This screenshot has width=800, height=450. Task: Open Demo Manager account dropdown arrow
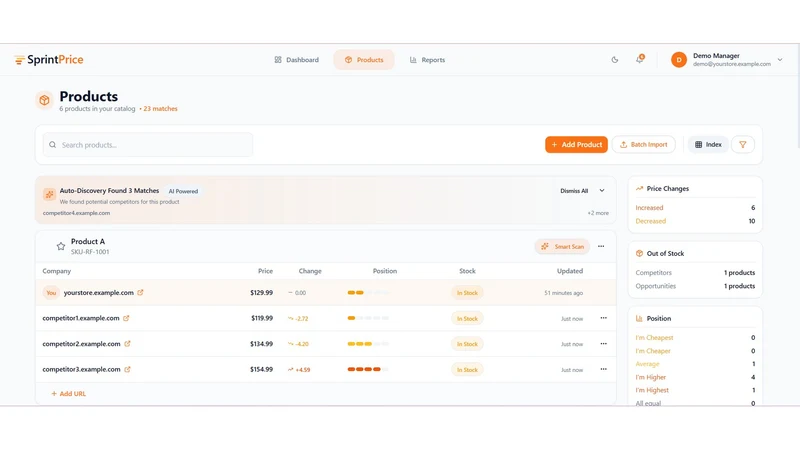point(780,60)
